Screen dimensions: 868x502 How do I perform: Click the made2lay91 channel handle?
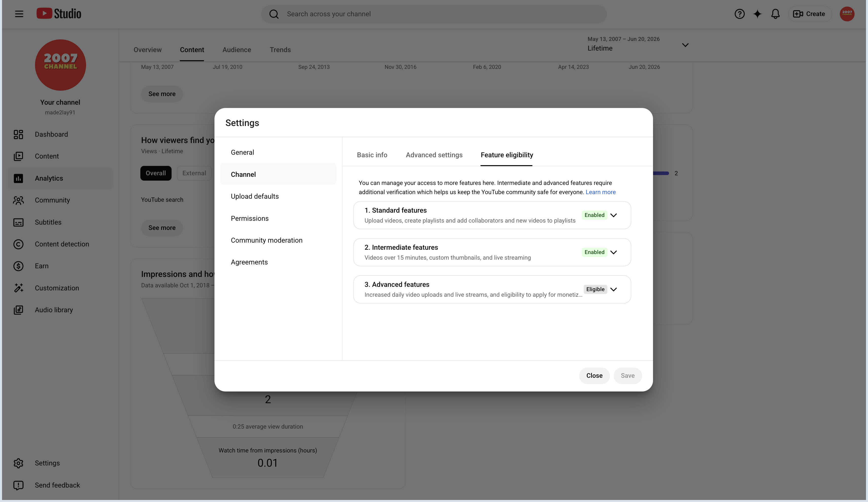pyautogui.click(x=60, y=112)
